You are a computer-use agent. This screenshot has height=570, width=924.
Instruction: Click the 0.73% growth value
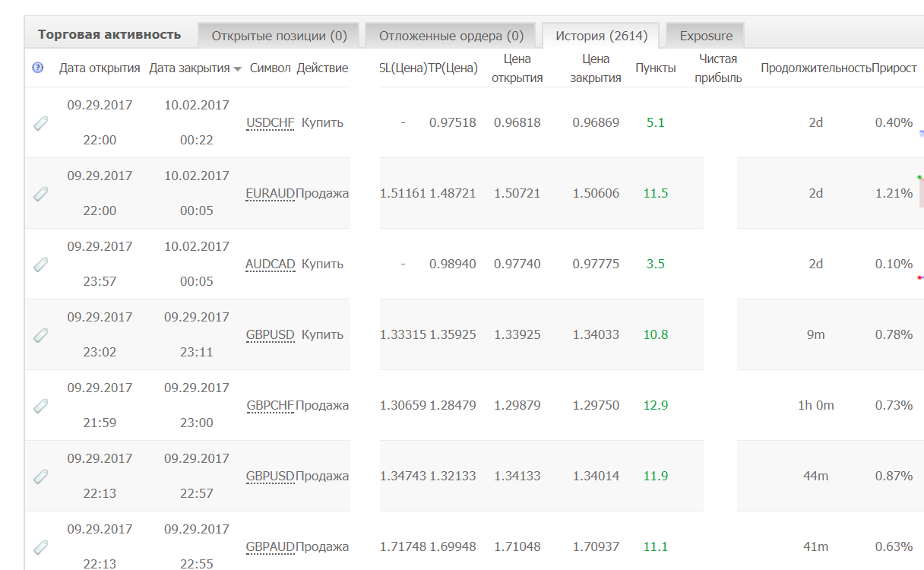coord(894,405)
